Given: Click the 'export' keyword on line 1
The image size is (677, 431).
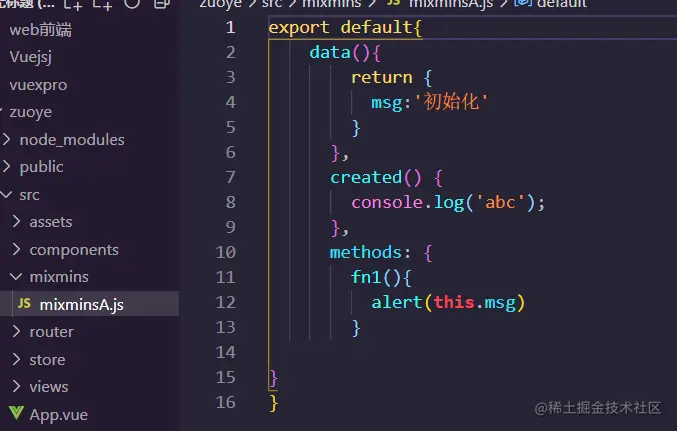Looking at the screenshot, I should click(299, 28).
